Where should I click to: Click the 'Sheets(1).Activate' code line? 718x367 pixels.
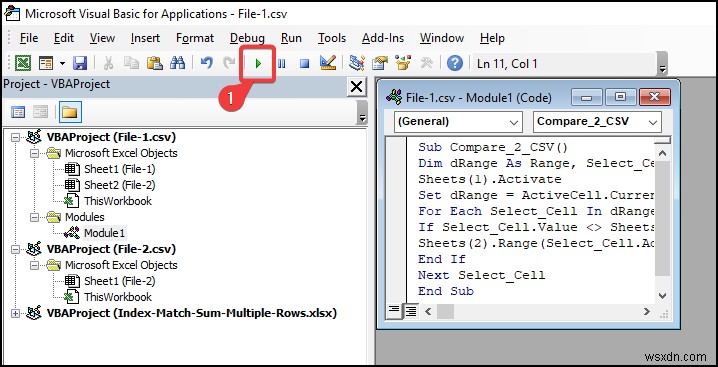(x=490, y=179)
